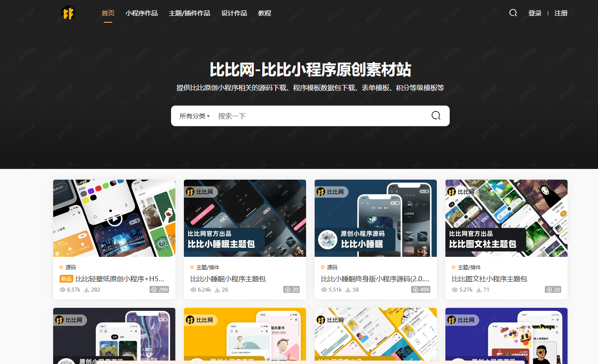The width and height of the screenshot is (598, 364).
Task: Open 比比小睡眠小程序主题包 title link
Action: [x=228, y=279]
